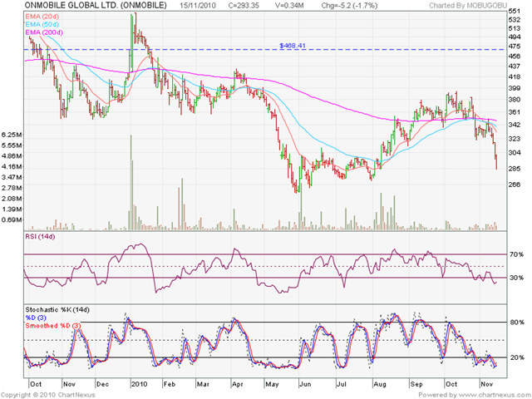Click the RSI 70% level label

click(516, 254)
